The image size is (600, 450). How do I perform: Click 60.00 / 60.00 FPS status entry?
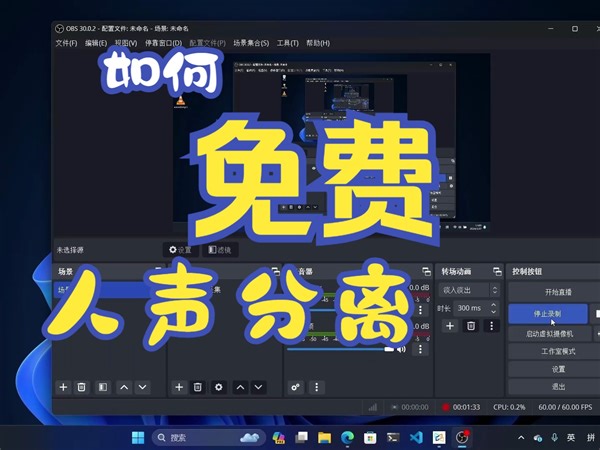pos(565,407)
